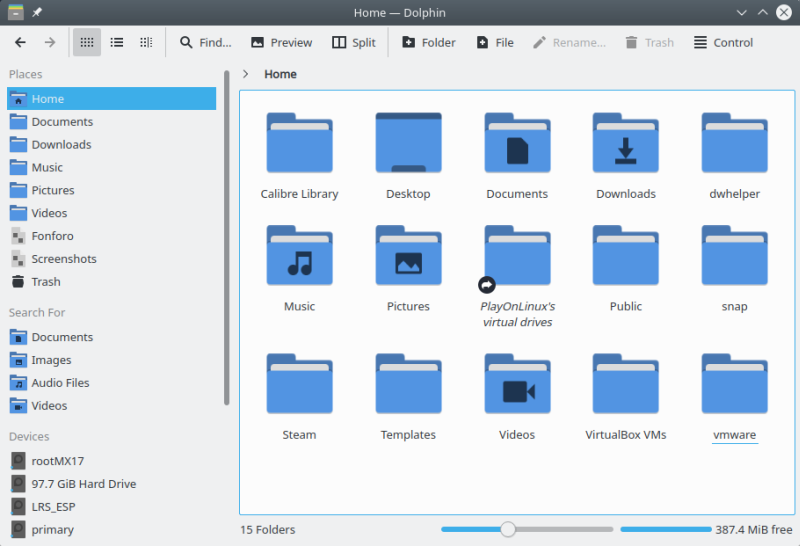Switch to Compact view mode
The image size is (800, 546).
[x=117, y=43]
